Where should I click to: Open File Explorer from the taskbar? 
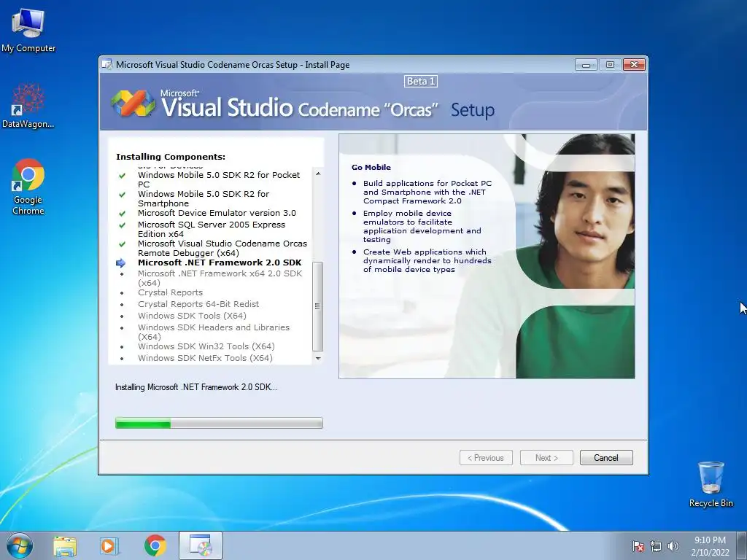(x=65, y=545)
